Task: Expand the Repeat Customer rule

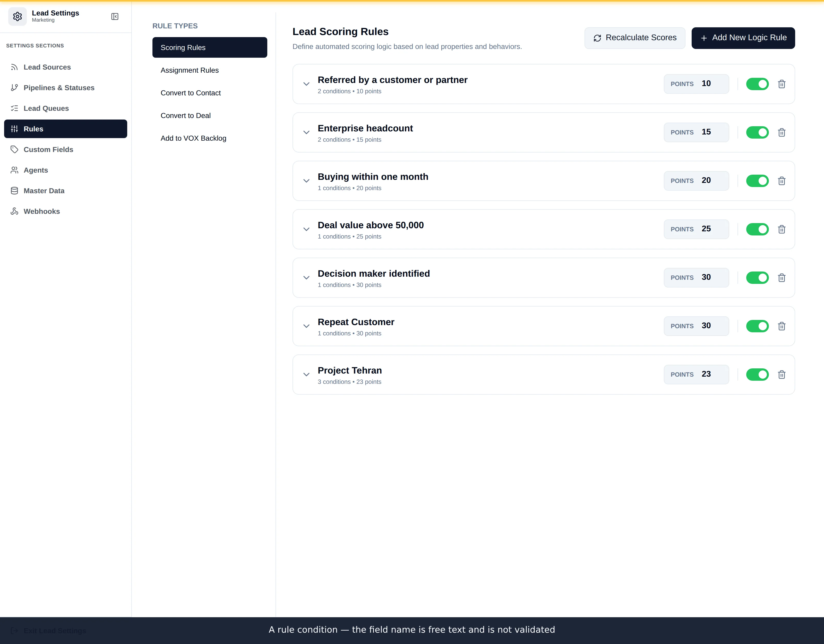Action: point(306,326)
